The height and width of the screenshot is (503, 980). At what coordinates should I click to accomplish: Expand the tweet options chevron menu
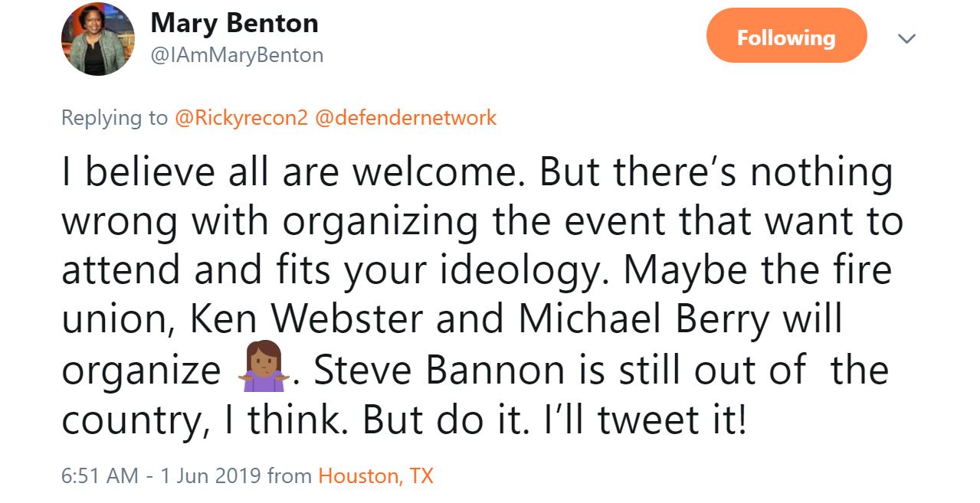[x=906, y=38]
